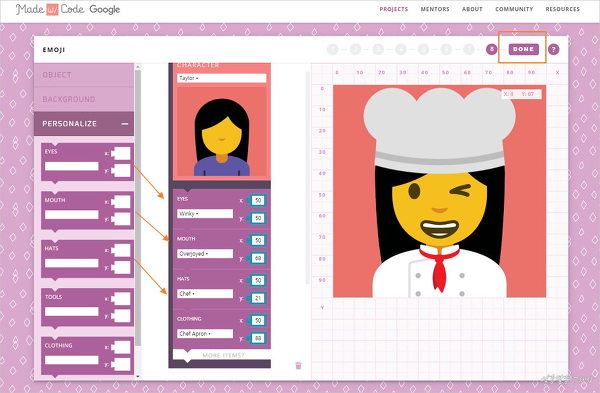
Task: Select step 8 progress circle
Action: click(492, 49)
